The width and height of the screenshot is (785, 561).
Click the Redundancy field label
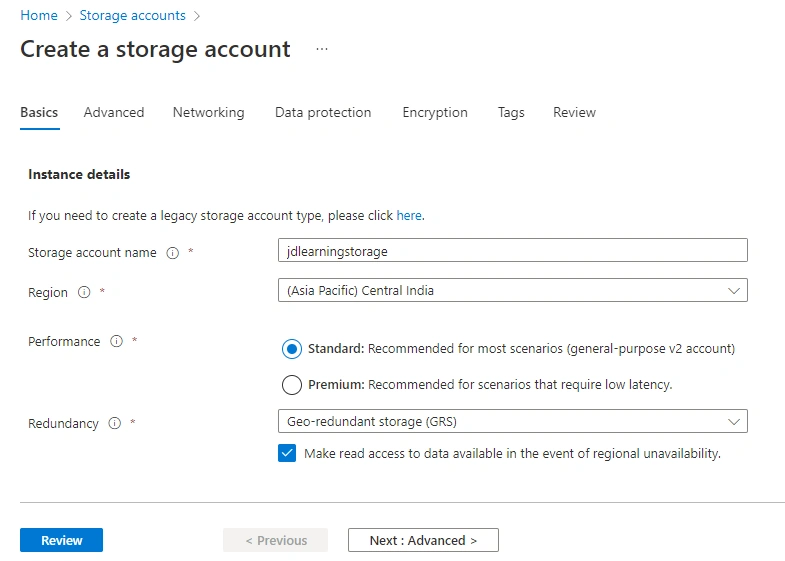(x=63, y=423)
